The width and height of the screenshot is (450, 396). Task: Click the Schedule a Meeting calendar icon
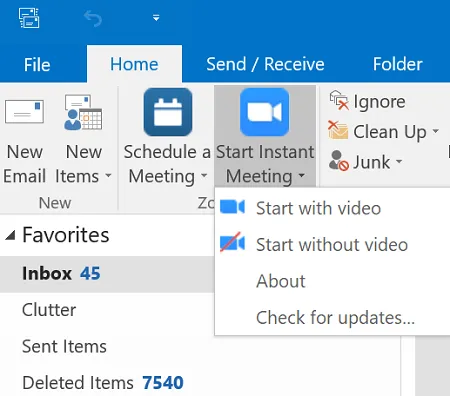[x=168, y=112]
